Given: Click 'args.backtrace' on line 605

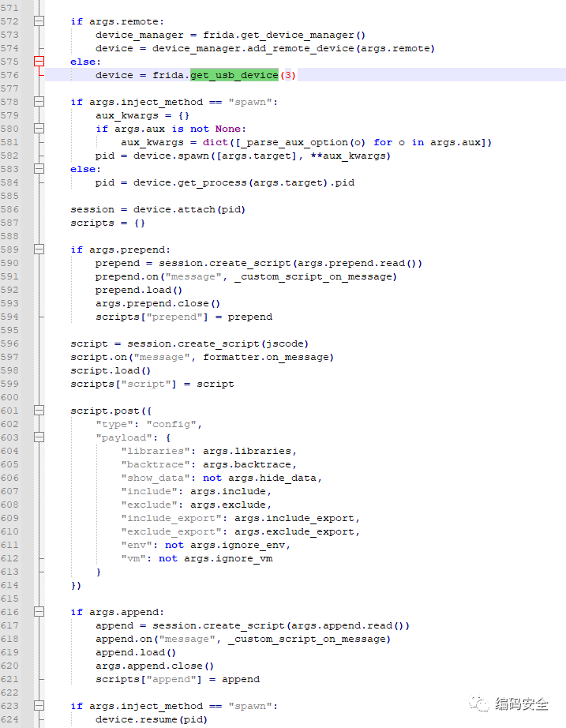Looking at the screenshot, I should click(247, 465).
